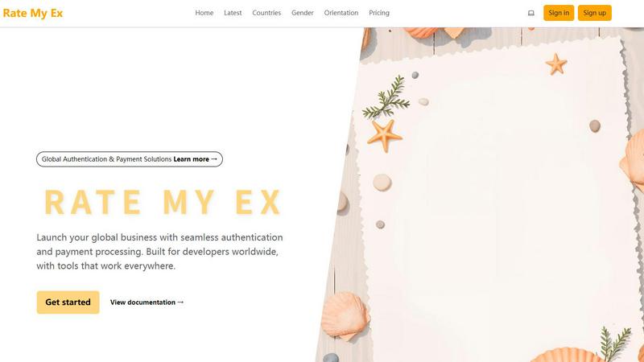Click the Get started button
Image resolution: width=644 pixels, height=362 pixels.
click(68, 302)
